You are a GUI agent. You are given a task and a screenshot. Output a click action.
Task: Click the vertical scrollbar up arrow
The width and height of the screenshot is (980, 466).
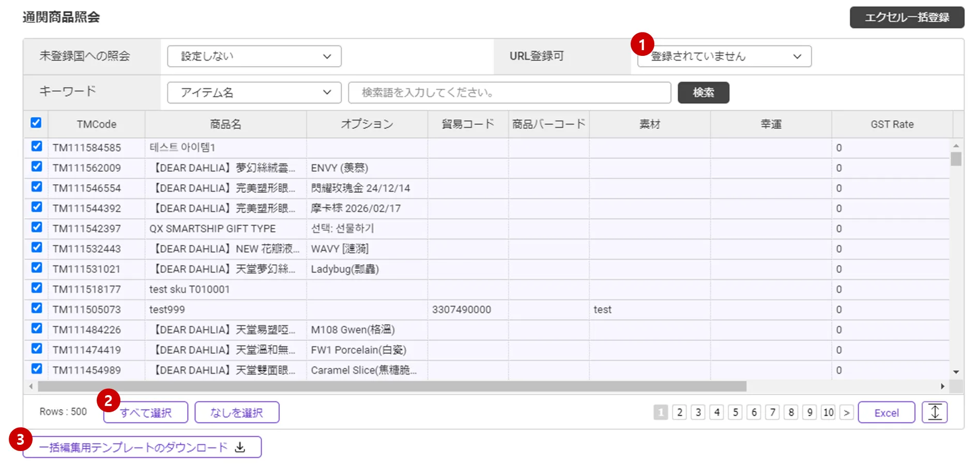pos(956,146)
